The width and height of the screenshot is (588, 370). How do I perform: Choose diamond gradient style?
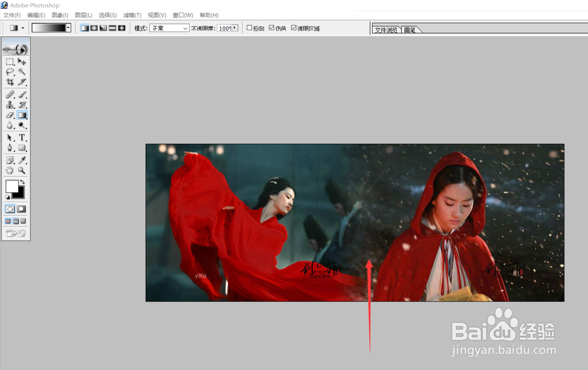click(x=122, y=28)
